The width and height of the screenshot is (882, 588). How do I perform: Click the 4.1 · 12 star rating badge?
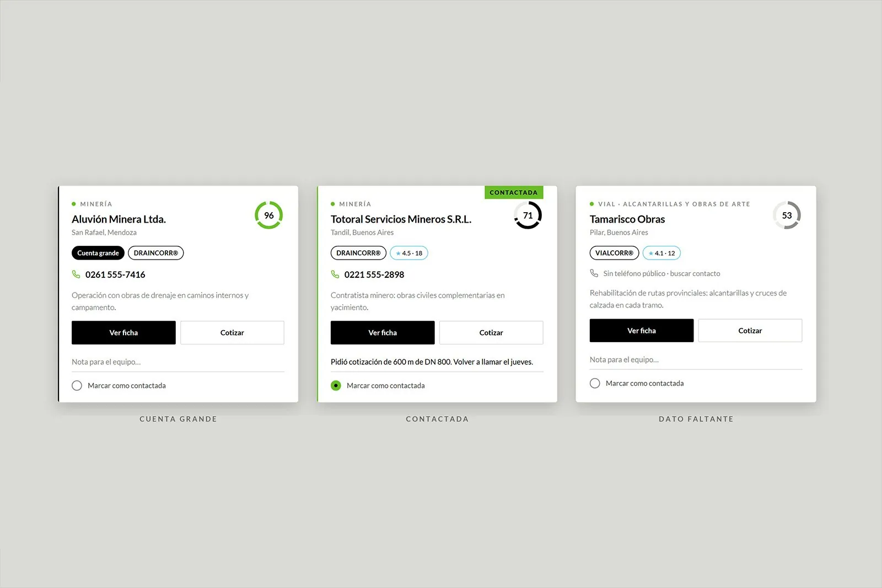tap(662, 253)
